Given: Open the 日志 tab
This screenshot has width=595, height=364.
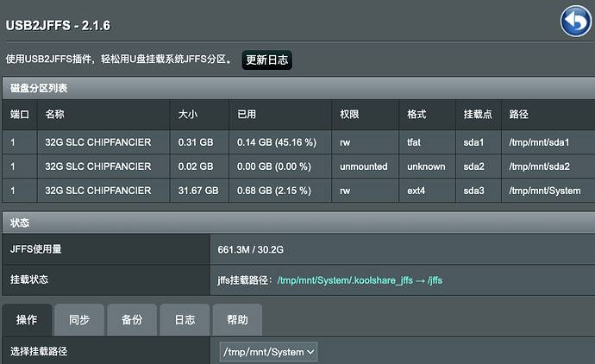Looking at the screenshot, I should coord(185,320).
